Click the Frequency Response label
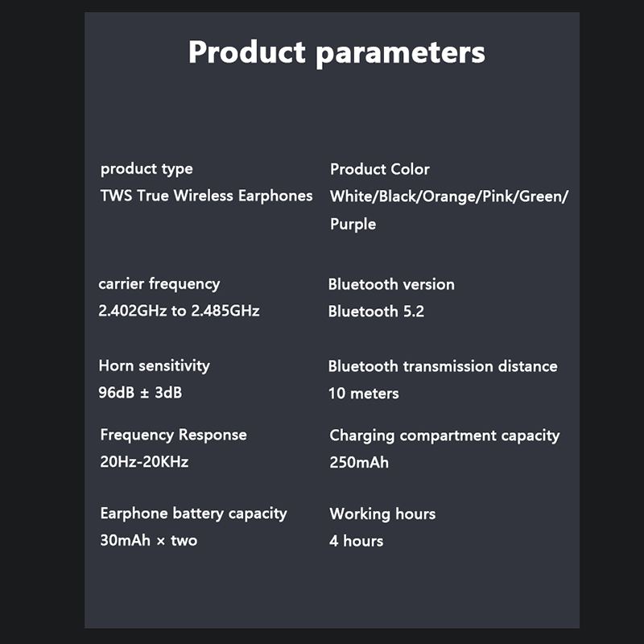Image resolution: width=644 pixels, height=644 pixels. point(173,435)
